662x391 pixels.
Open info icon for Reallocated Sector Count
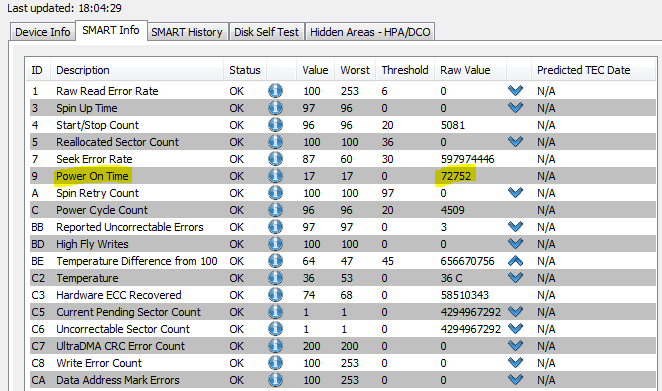(x=275, y=142)
